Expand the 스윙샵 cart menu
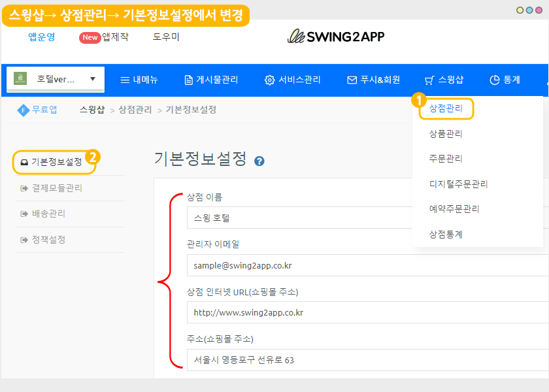Screen dimensions: 549x392 click(444, 80)
